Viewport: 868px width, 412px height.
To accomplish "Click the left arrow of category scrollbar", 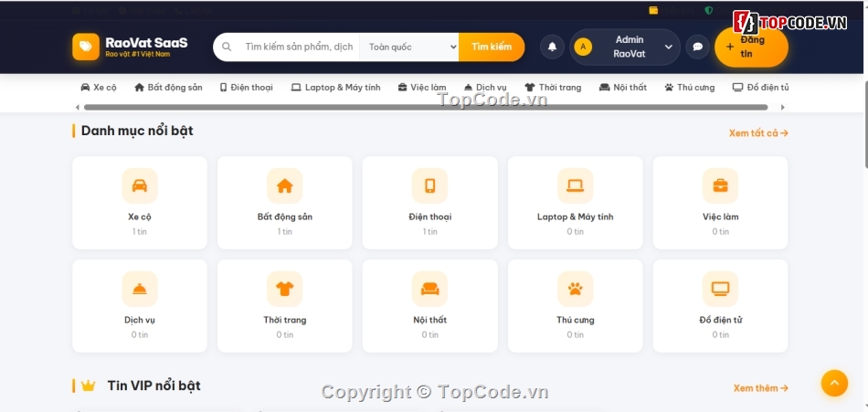I will point(77,108).
